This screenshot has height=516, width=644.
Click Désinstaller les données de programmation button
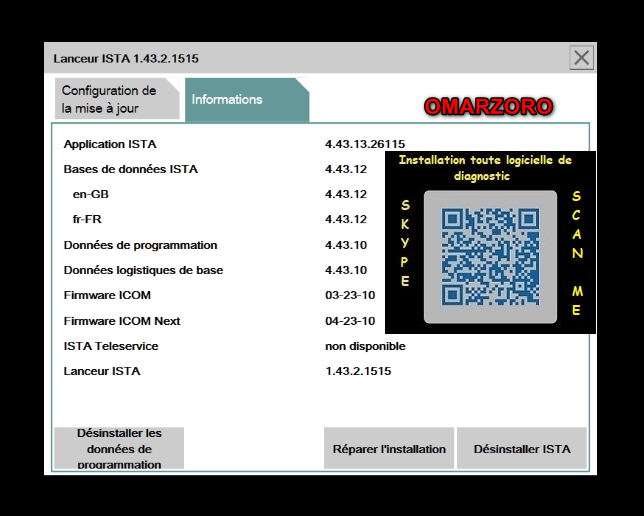(119, 448)
